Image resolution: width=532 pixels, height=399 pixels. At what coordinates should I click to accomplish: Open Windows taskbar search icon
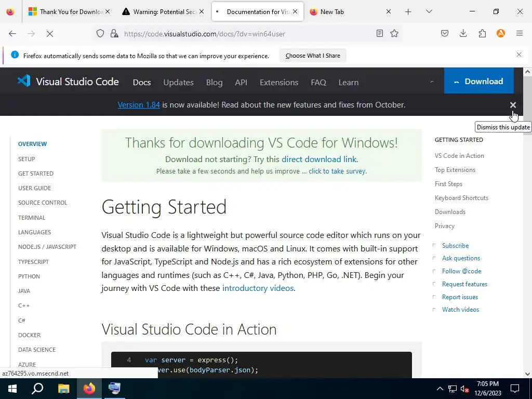click(x=37, y=389)
